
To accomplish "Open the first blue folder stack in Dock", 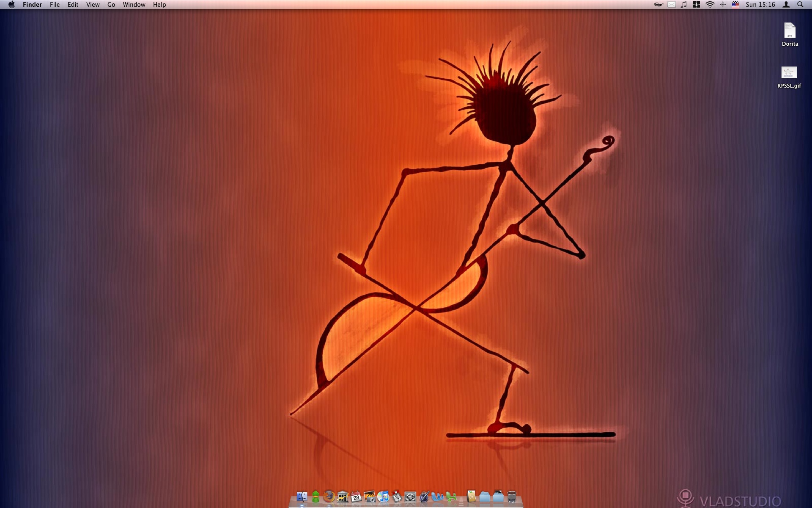I will tap(485, 497).
